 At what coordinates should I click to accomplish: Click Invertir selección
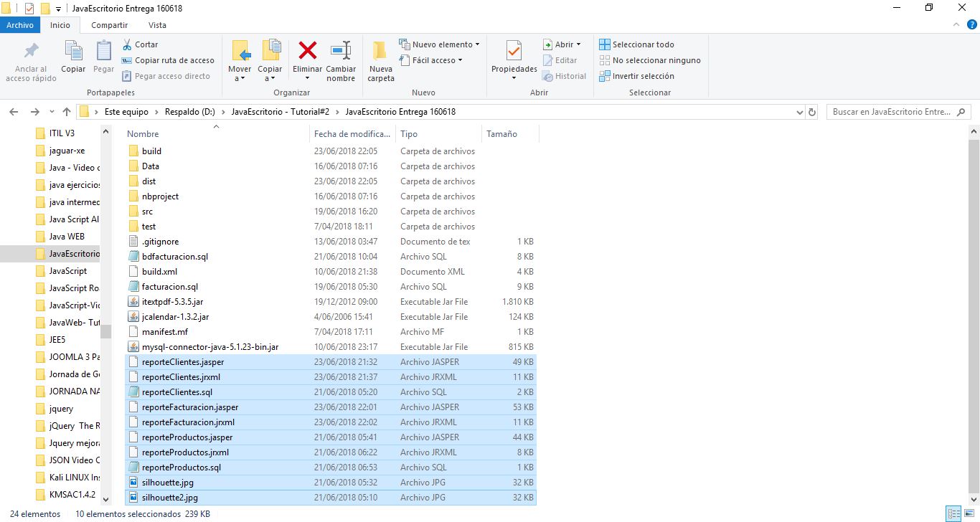(637, 76)
